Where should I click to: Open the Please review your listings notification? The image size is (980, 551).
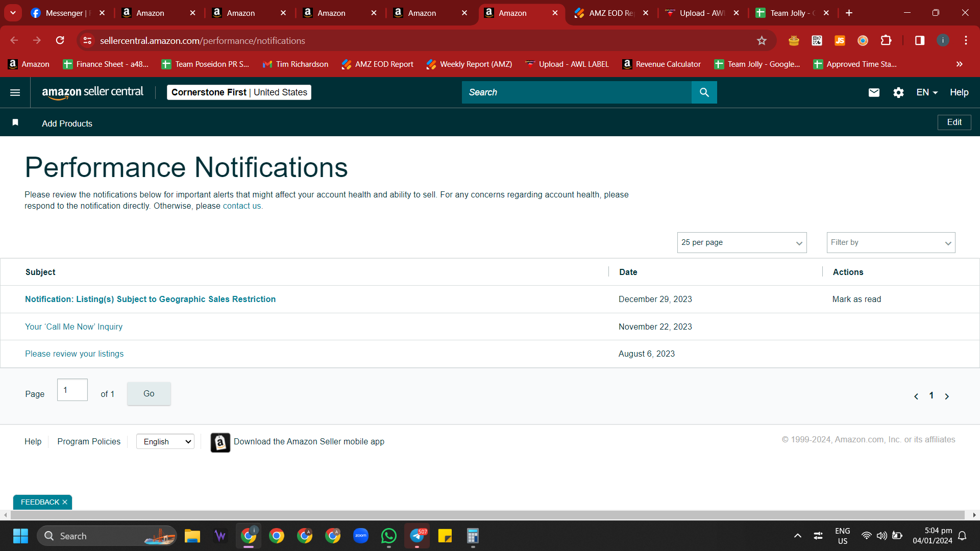tap(74, 354)
